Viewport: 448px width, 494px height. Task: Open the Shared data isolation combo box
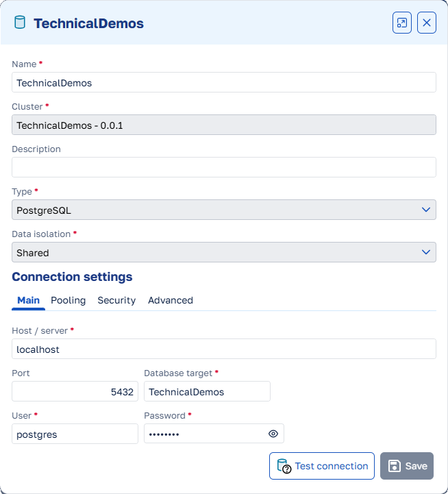[224, 252]
